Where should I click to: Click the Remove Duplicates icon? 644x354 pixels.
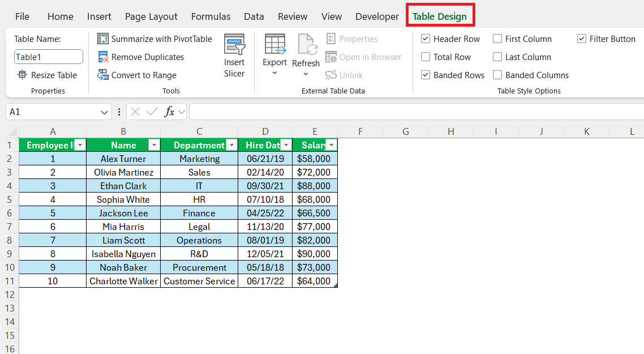102,57
